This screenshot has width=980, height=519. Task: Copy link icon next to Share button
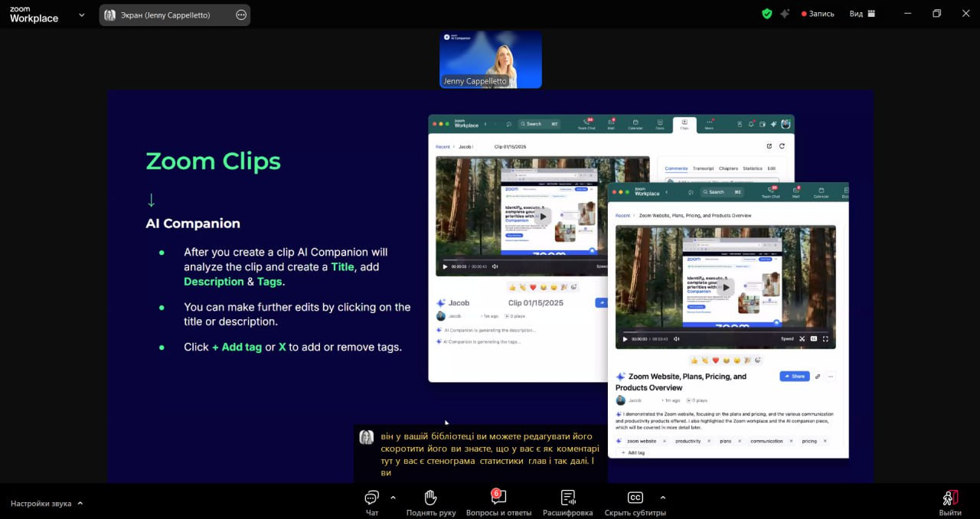click(x=818, y=377)
